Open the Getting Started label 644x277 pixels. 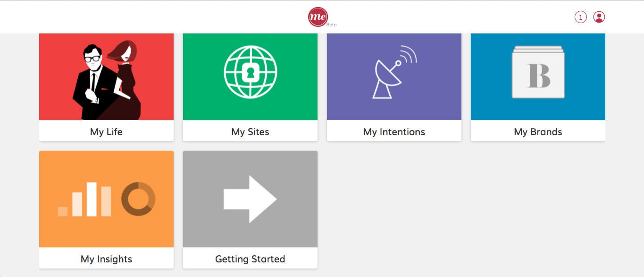coord(250,259)
